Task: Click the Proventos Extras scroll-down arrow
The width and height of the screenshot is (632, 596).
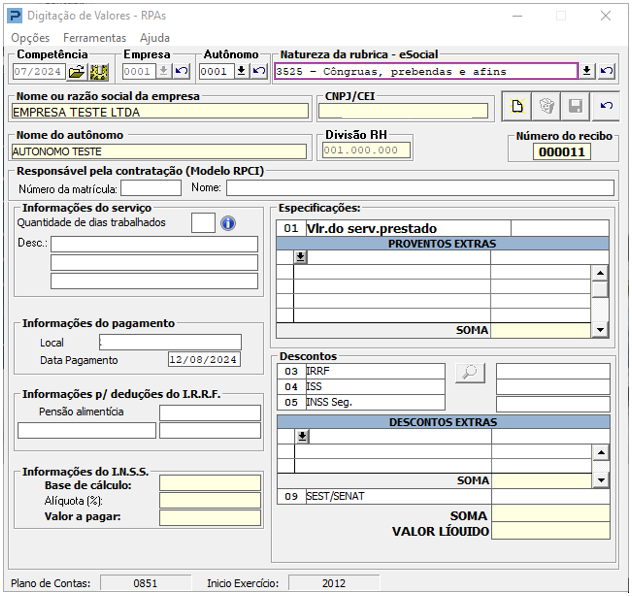Action: (x=600, y=330)
